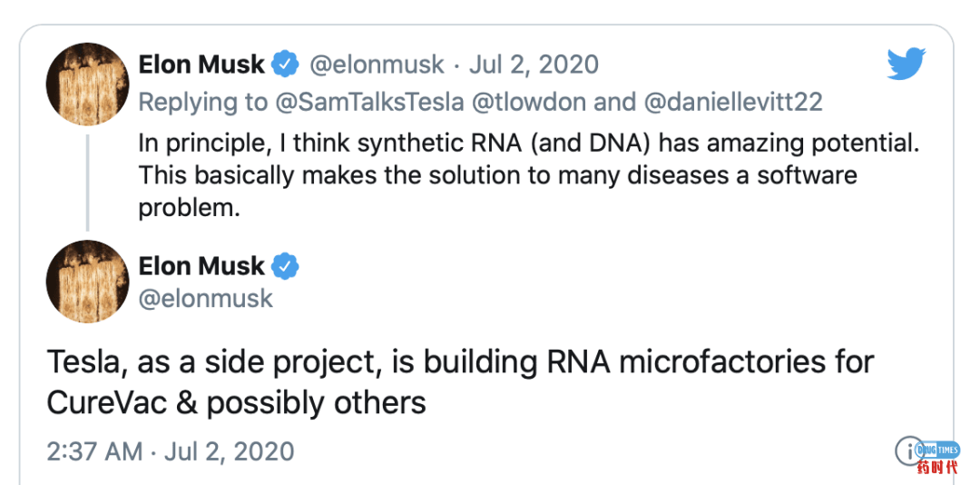Open the second Elon Musk profile avatar

click(x=87, y=282)
